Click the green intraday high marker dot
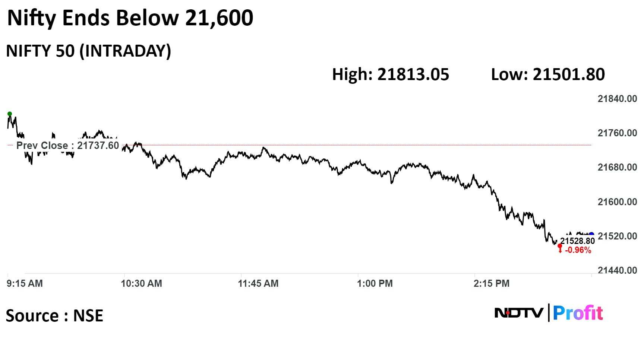The width and height of the screenshot is (644, 362). (10, 114)
